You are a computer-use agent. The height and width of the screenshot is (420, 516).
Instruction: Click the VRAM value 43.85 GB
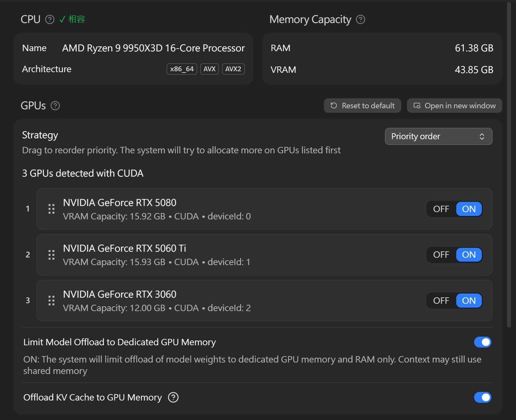(474, 70)
